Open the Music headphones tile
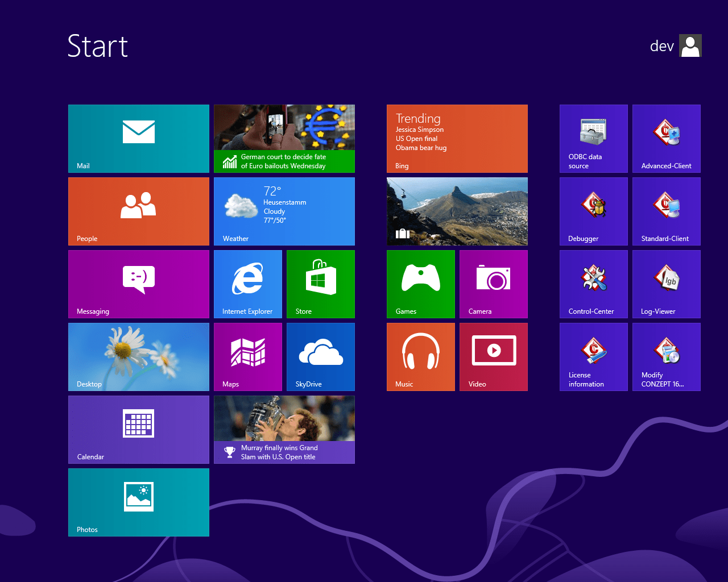 point(420,356)
